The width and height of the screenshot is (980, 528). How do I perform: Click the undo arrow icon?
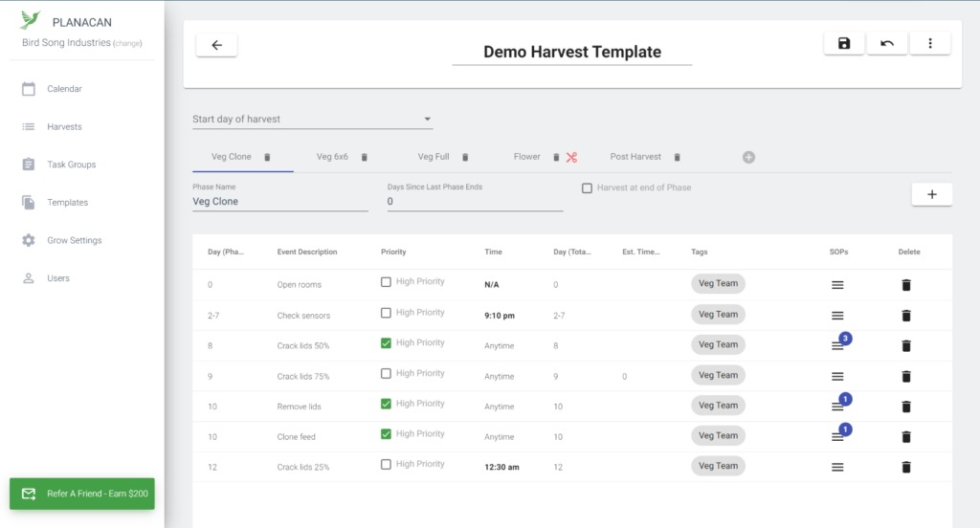pos(887,43)
